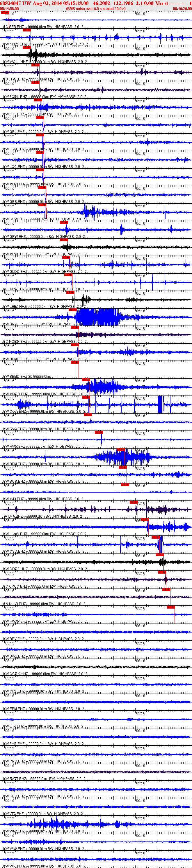Screen dimensions: 192x868
Task: Select the 'UW EPH EHZ' station label
Action: pos(14,709)
